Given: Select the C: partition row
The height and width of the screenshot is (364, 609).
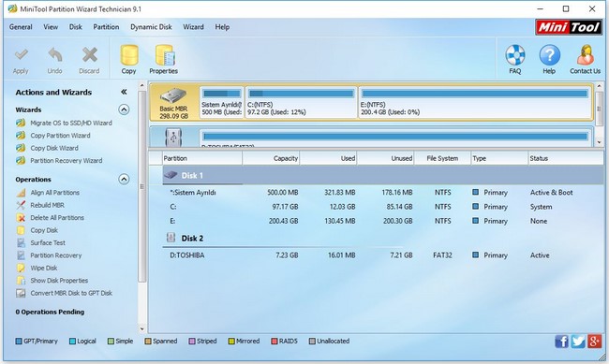Looking at the screenshot, I should 383,207.
